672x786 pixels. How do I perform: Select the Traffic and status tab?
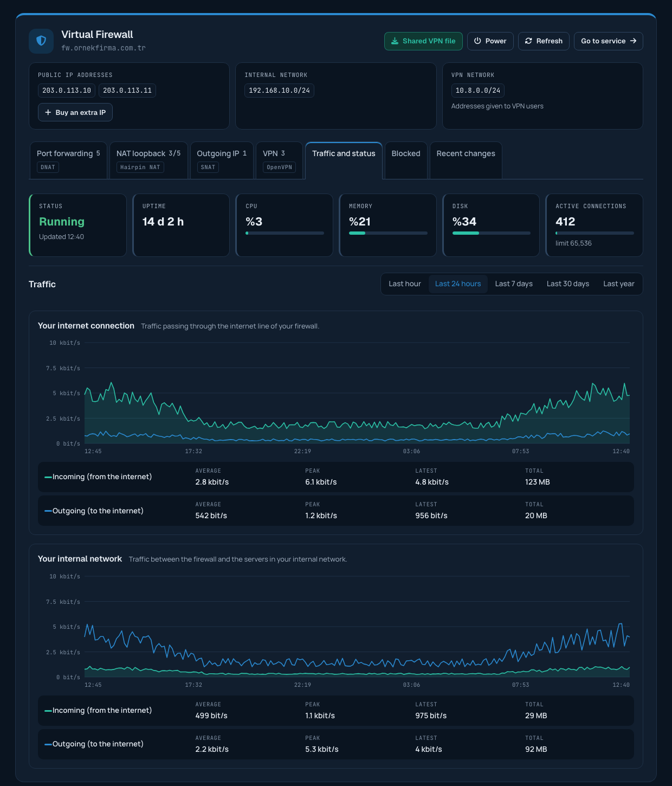coord(344,160)
